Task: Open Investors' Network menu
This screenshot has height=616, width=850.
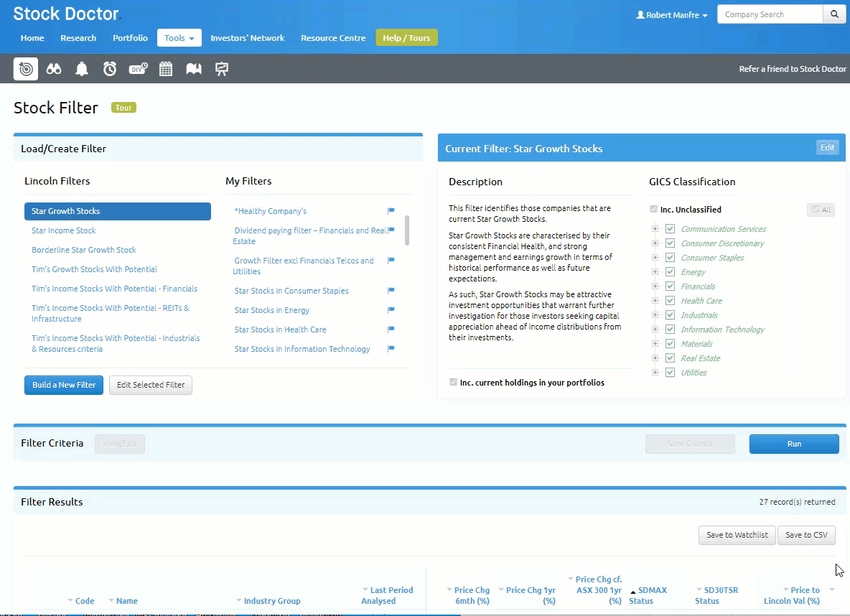Action: coord(247,38)
